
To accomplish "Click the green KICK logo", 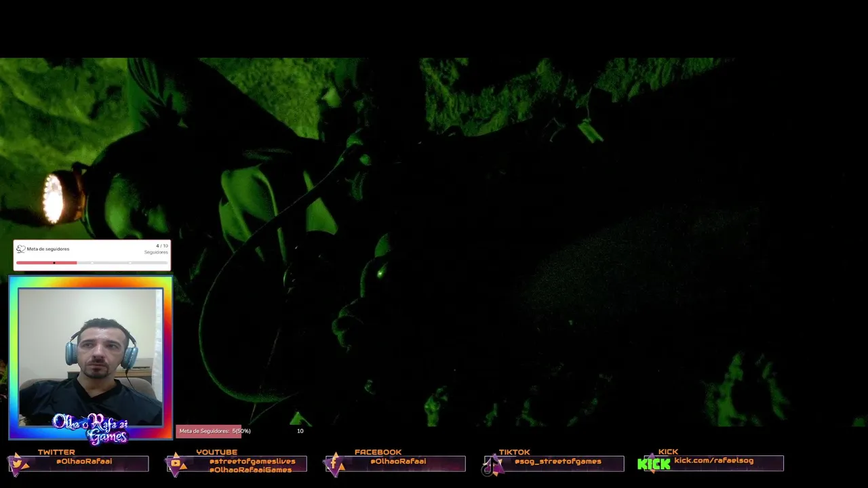I will click(x=654, y=464).
